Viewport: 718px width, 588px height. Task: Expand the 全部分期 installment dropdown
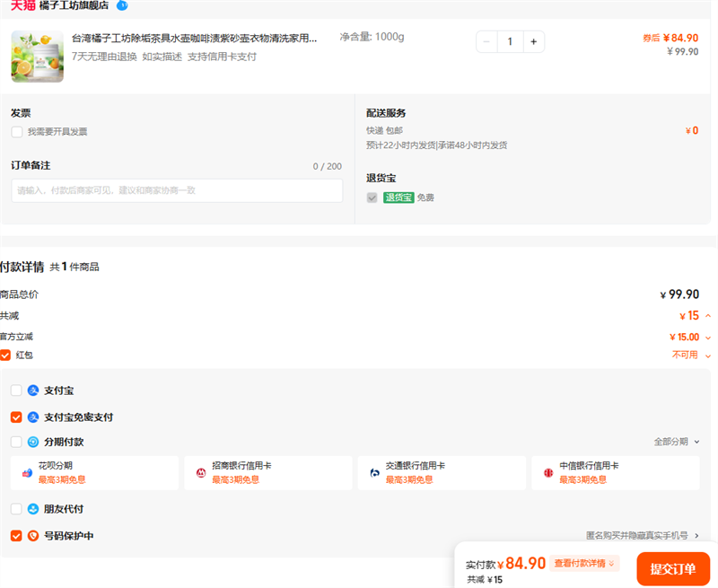click(677, 442)
